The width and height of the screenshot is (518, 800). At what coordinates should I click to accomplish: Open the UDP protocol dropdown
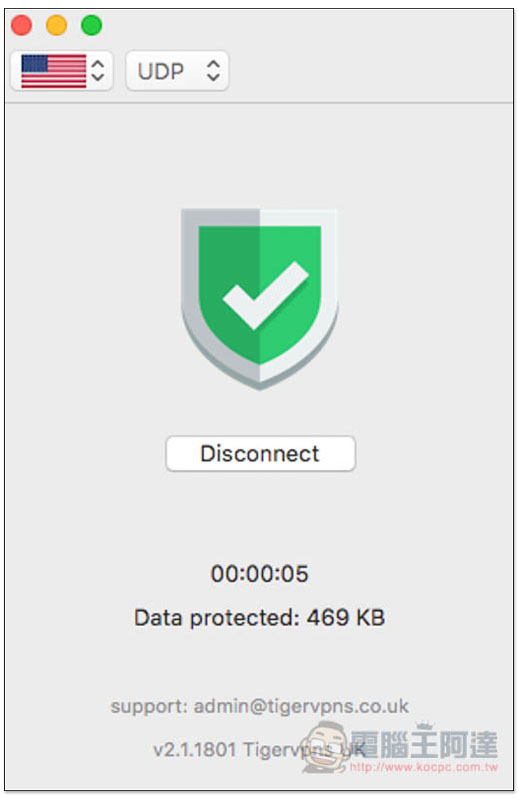177,71
